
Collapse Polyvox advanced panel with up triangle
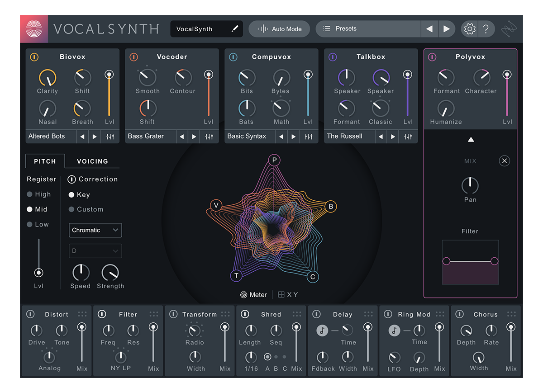471,140
